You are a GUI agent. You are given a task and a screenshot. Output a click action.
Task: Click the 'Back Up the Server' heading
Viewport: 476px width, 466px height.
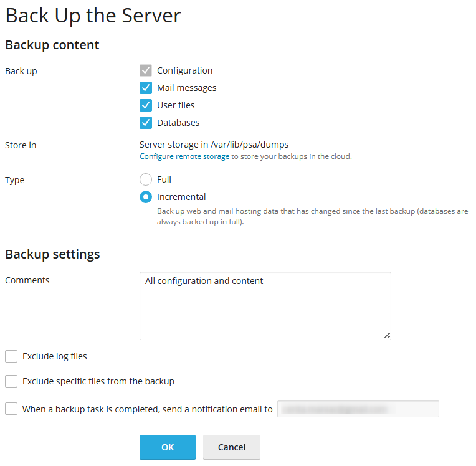[x=93, y=16]
